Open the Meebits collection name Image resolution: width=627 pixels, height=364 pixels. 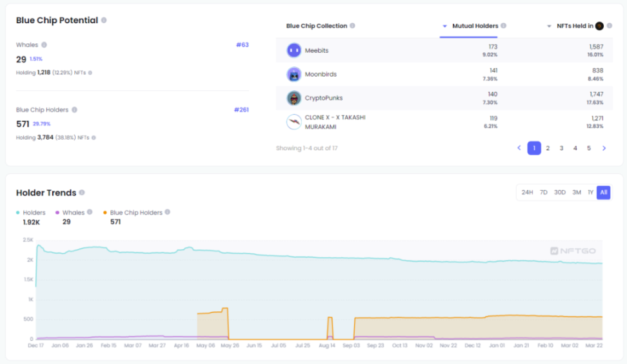click(317, 50)
